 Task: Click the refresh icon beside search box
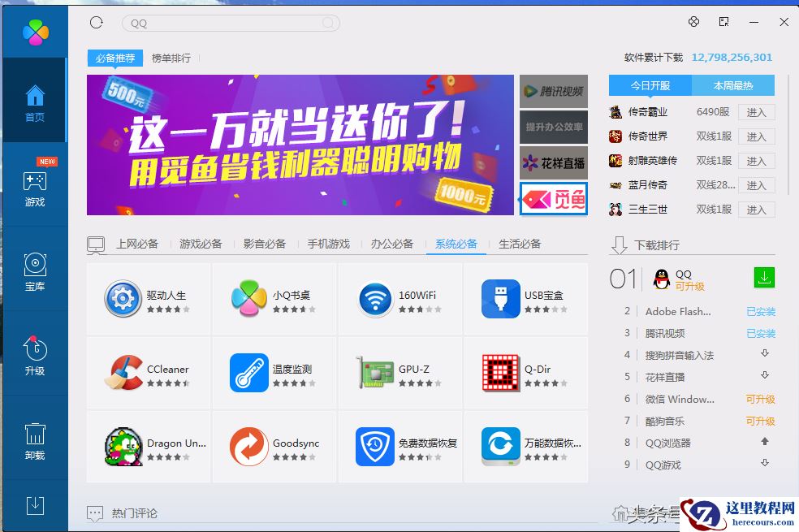click(97, 23)
